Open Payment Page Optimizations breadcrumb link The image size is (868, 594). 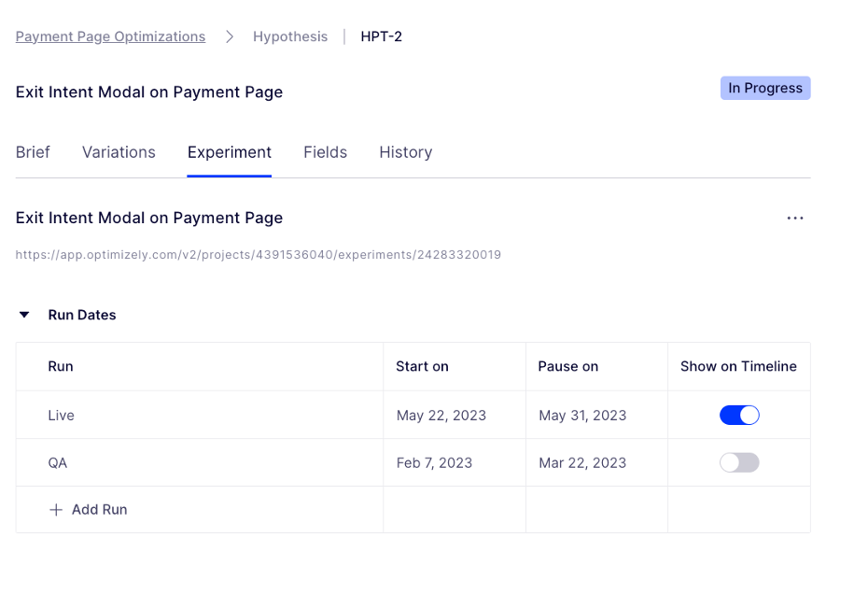pos(110,36)
